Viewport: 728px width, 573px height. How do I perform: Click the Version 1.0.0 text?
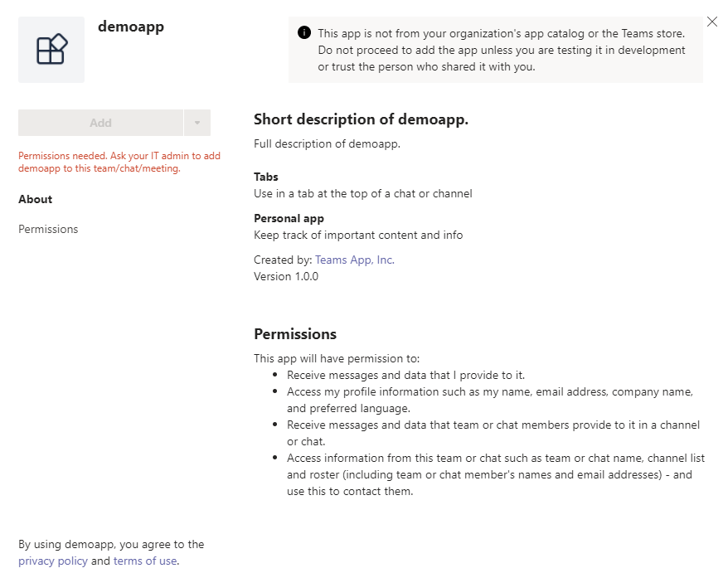pos(286,276)
